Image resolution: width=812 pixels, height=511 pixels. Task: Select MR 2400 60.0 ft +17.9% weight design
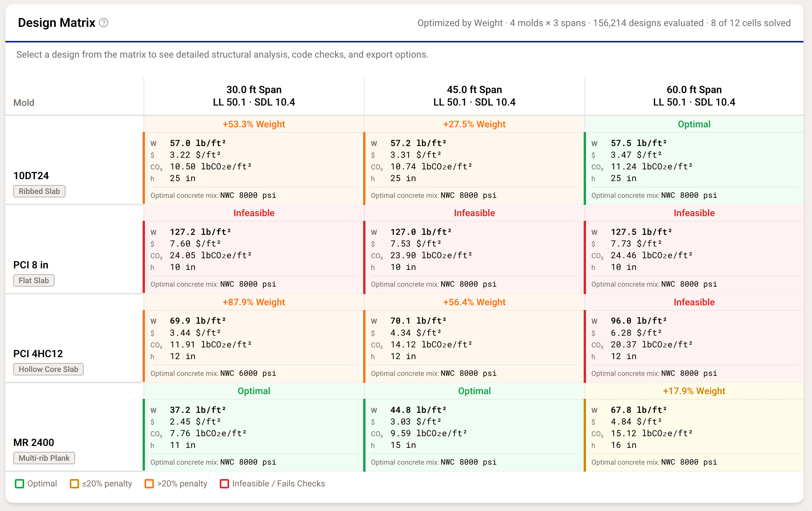click(x=694, y=427)
